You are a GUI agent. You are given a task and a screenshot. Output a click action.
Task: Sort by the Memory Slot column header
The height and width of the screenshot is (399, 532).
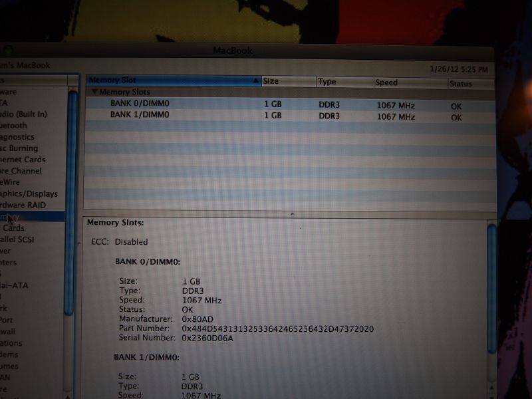tap(174, 80)
